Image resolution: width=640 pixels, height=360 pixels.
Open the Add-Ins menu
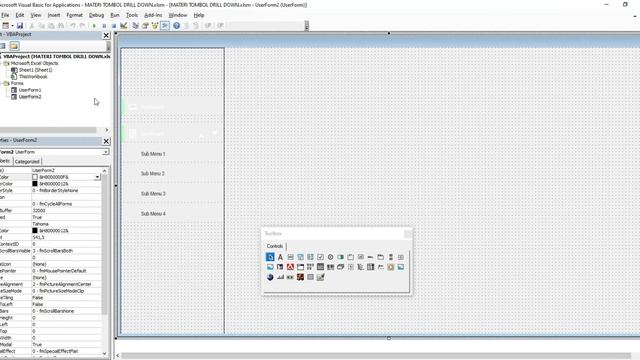coord(153,15)
